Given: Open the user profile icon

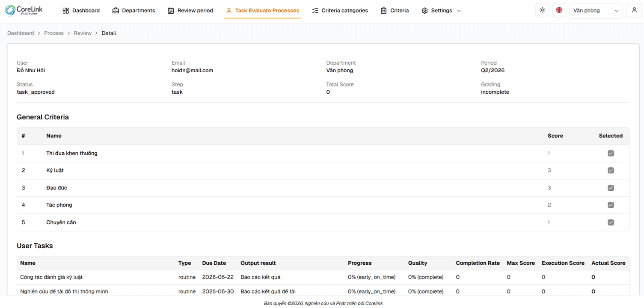Looking at the screenshot, I should pos(634,10).
